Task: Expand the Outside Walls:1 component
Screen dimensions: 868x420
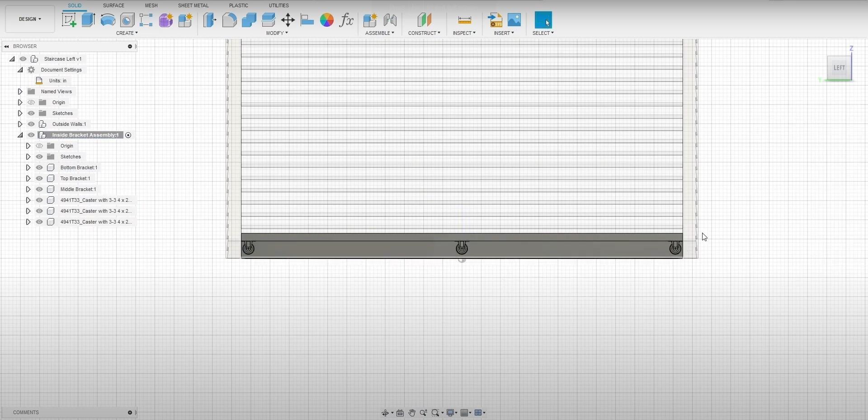Action: 20,124
